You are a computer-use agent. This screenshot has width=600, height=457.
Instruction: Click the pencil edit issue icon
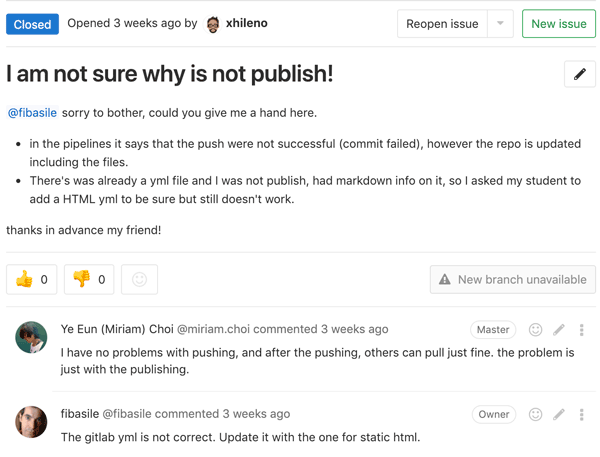point(579,75)
